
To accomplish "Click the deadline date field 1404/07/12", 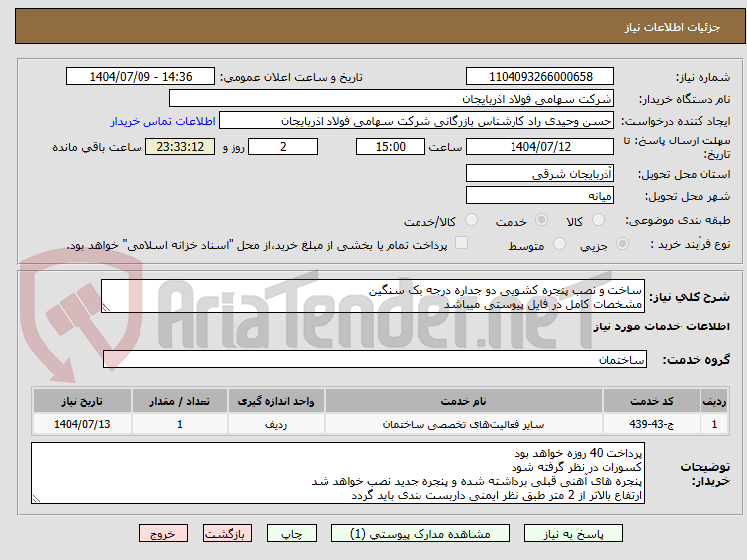I will click(x=540, y=146).
